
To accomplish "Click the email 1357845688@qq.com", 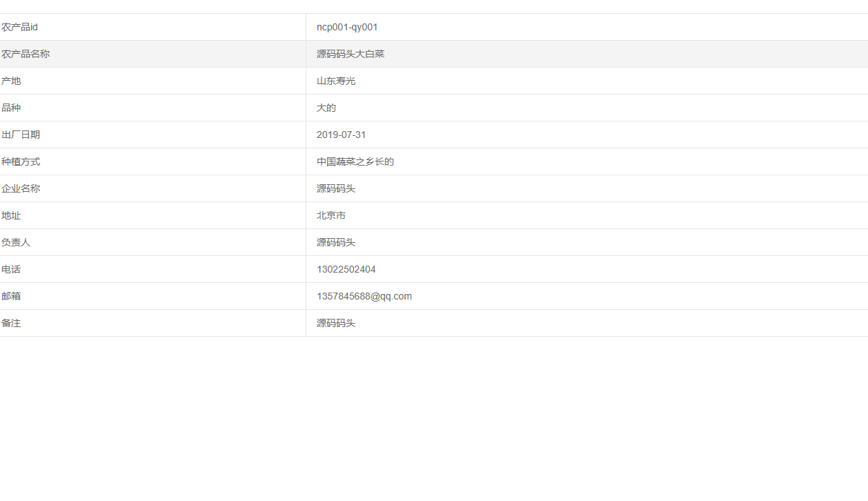I will click(364, 296).
